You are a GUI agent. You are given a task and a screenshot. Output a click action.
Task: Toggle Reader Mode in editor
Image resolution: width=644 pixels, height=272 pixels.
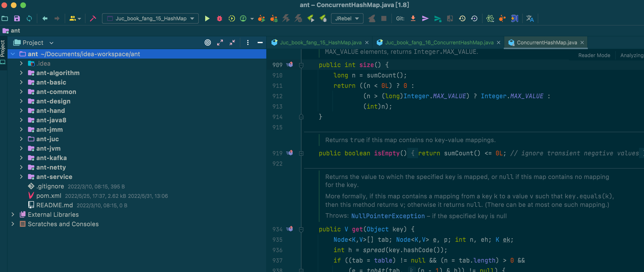pos(594,55)
